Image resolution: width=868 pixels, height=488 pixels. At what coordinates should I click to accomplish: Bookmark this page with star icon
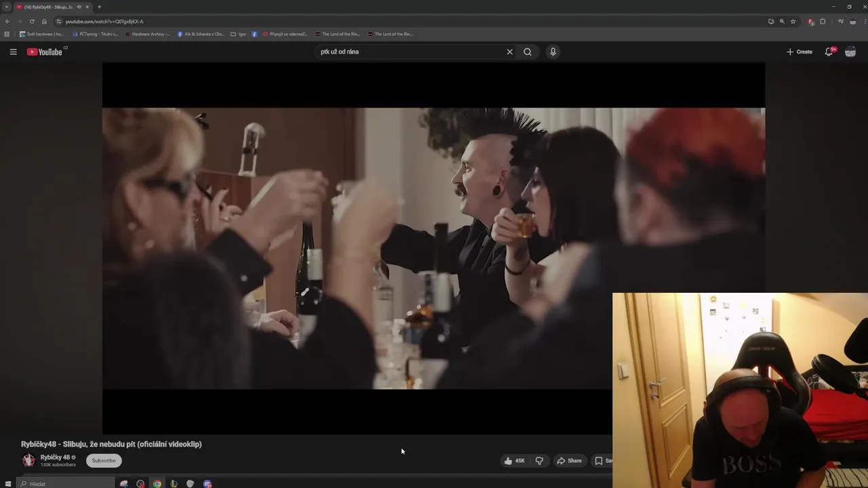(793, 21)
